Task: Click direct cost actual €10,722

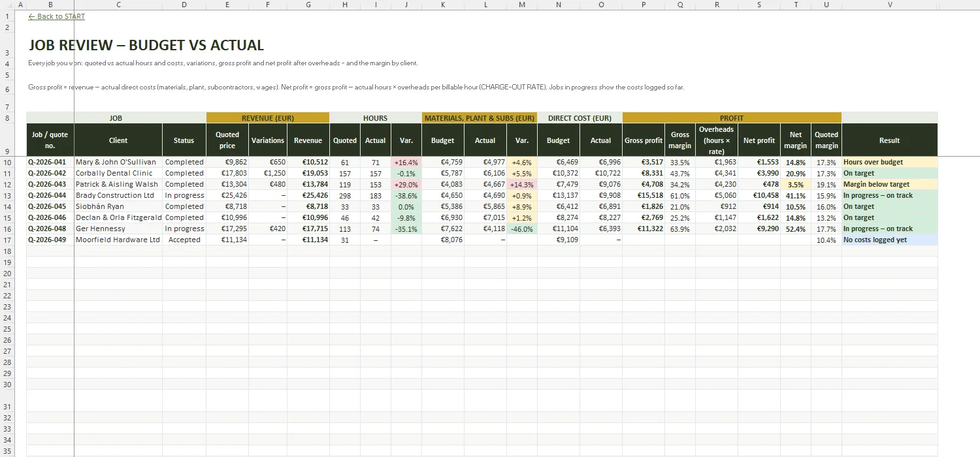Action: tap(600, 173)
